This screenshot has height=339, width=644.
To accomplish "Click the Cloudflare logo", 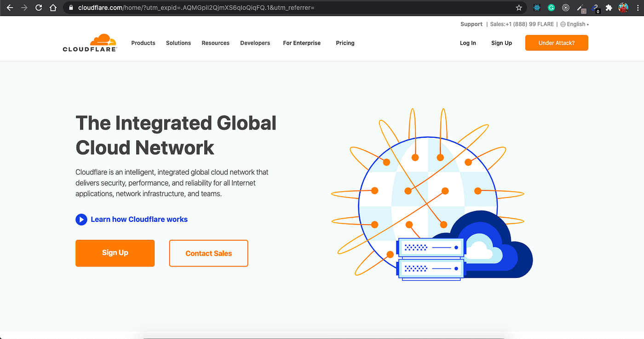I will click(90, 42).
